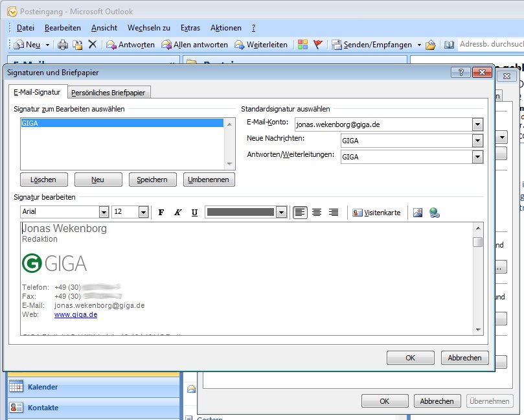Open the Neu button dropdown arrow
Screen dimensions: 524x420
tap(47, 45)
